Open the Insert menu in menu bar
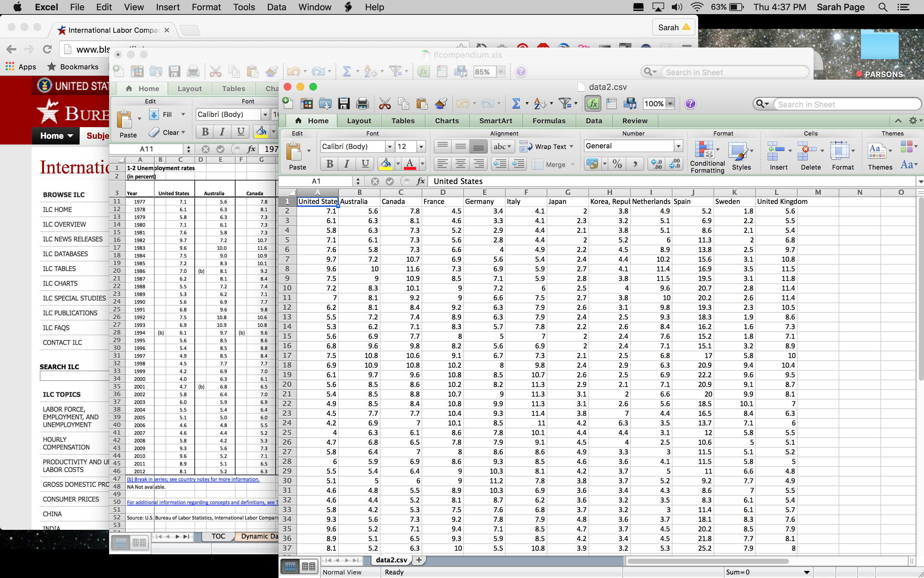 point(167,7)
